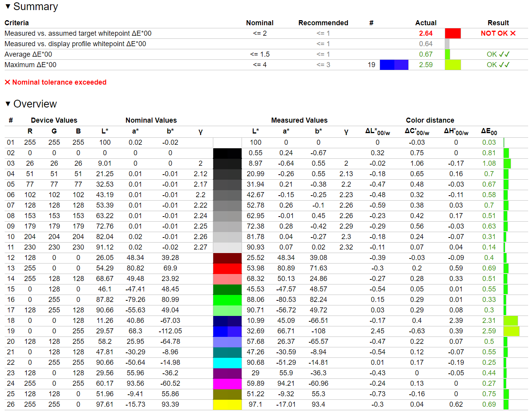Click patch number 19 in Summary row

pos(371,65)
